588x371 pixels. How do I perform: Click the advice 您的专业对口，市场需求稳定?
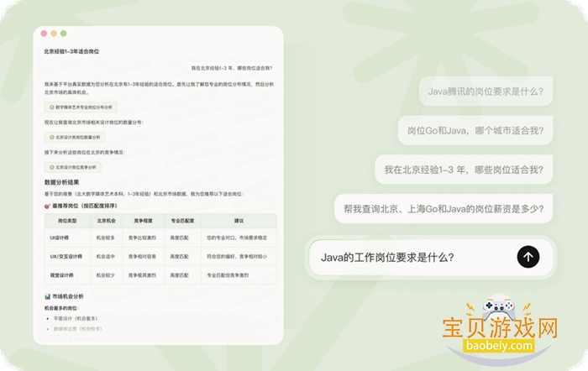point(237,238)
